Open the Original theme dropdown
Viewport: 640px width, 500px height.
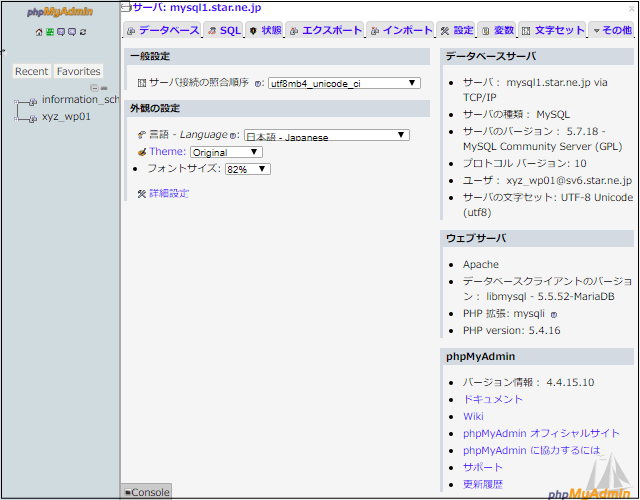pyautogui.click(x=226, y=152)
